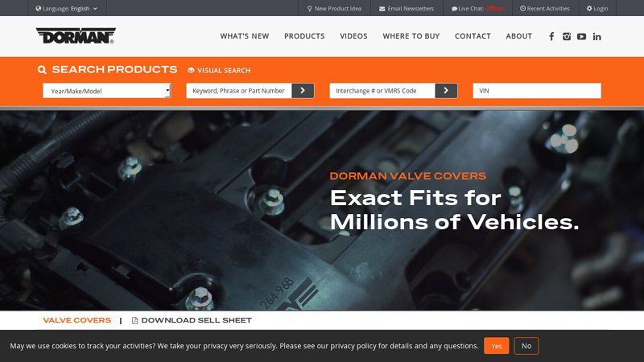Click the Dorman logo

[76, 35]
